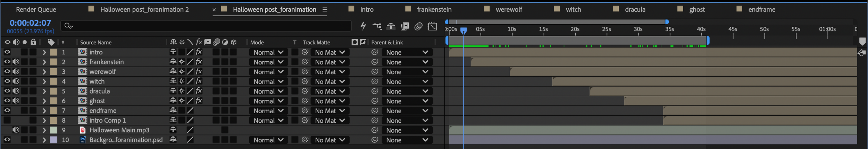Click the layer search input field
The width and height of the screenshot is (868, 149).
point(206,26)
